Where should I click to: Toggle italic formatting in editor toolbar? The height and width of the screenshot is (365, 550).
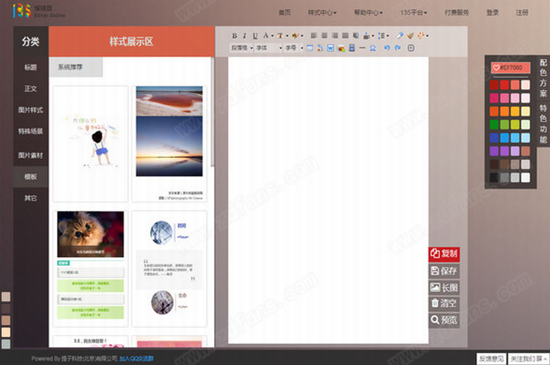(x=244, y=35)
